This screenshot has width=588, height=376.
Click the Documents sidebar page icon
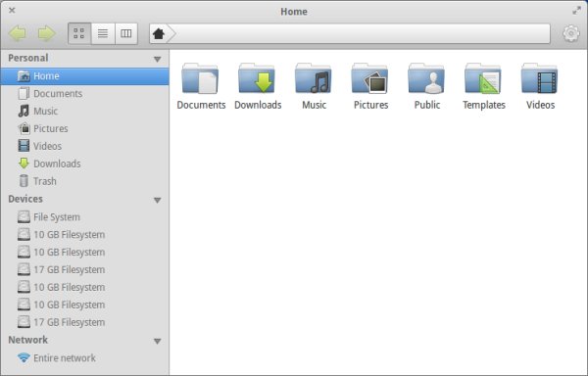coord(24,94)
